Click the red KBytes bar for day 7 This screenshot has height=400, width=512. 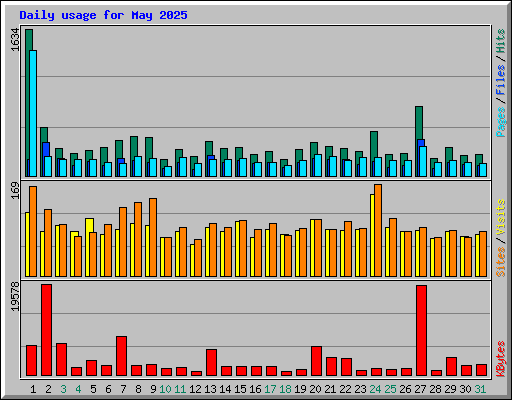tap(121, 356)
